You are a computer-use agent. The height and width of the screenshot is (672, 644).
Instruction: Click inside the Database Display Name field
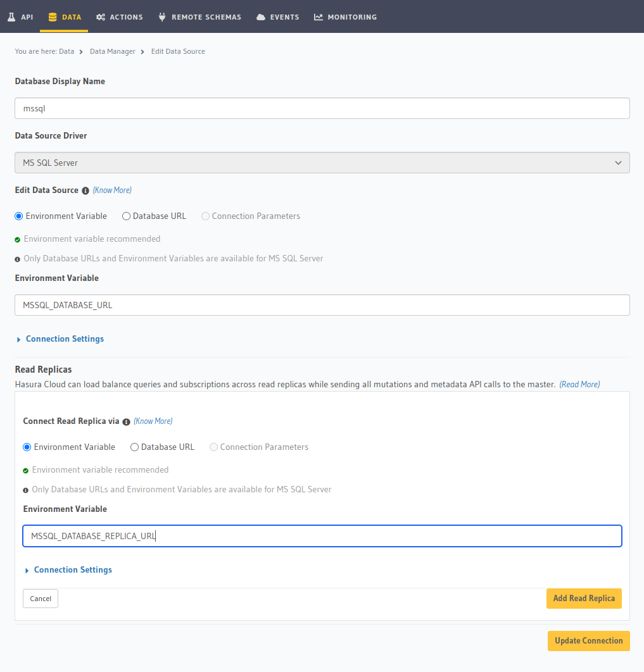[322, 108]
